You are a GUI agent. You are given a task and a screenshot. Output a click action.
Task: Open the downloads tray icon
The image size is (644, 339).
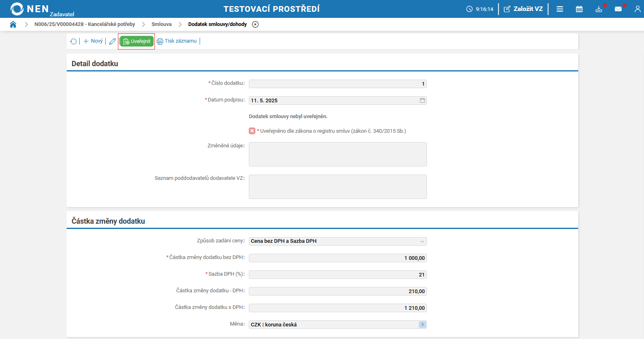click(x=599, y=9)
